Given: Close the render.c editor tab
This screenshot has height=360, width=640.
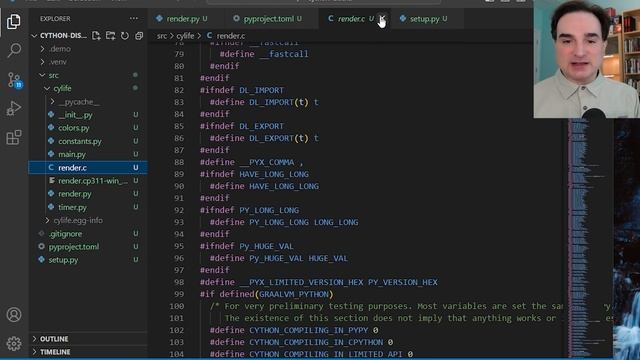Looking at the screenshot, I should 382,18.
